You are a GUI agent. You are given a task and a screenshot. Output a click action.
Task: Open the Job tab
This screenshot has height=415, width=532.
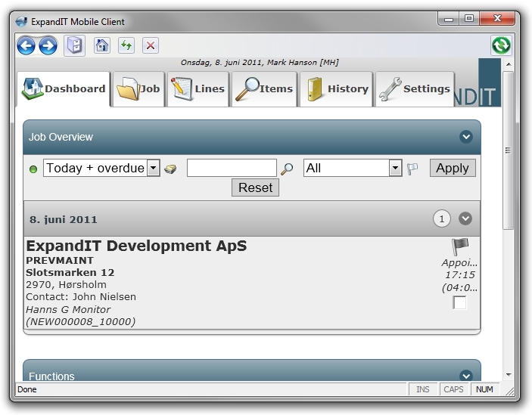pyautogui.click(x=138, y=89)
